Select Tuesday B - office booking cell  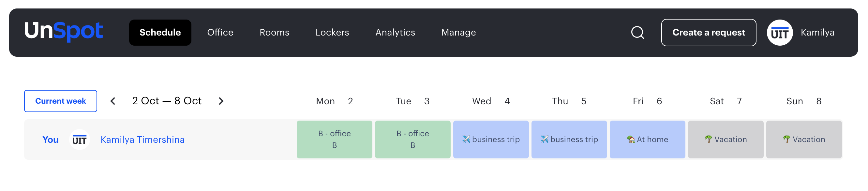tap(412, 140)
